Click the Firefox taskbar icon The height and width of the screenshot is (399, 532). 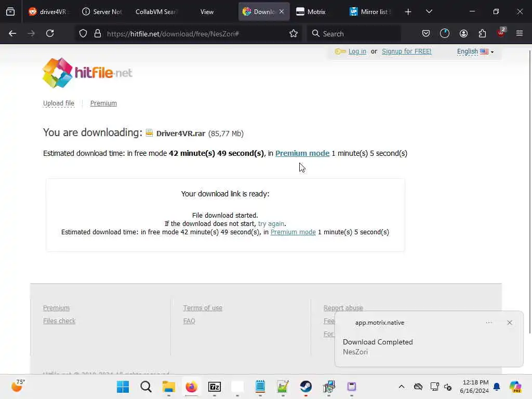pos(191,387)
